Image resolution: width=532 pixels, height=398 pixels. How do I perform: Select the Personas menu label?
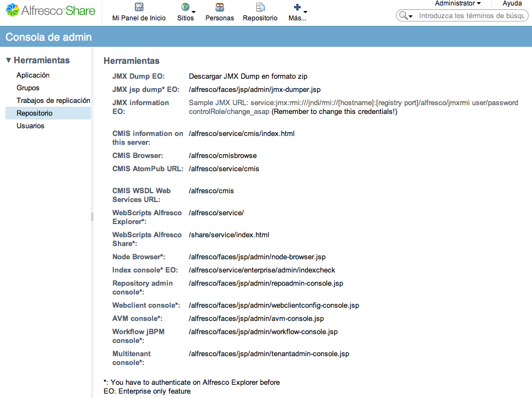[x=220, y=18]
